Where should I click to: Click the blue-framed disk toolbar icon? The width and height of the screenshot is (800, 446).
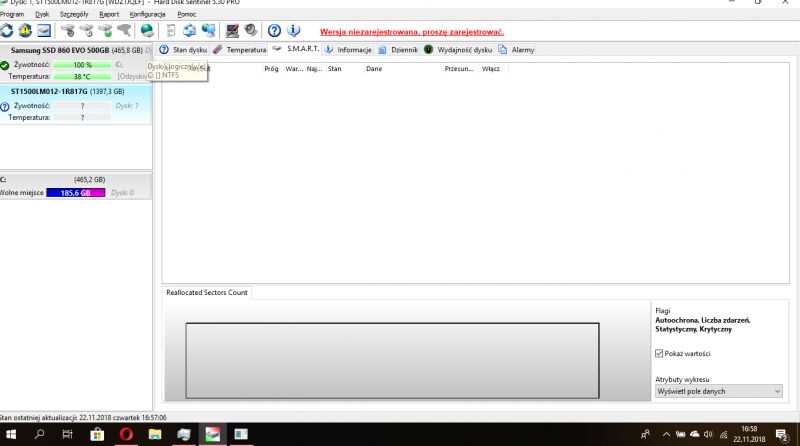tap(44, 31)
